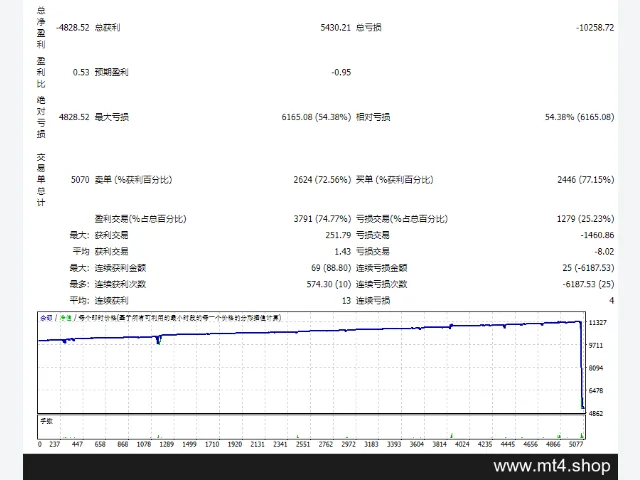The width and height of the screenshot is (640, 480).
Task: Click the value 574.30 (10)
Action: pyautogui.click(x=329, y=284)
